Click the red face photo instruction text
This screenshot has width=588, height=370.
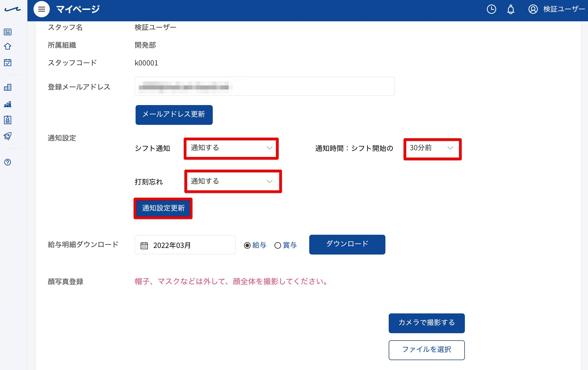(232, 281)
